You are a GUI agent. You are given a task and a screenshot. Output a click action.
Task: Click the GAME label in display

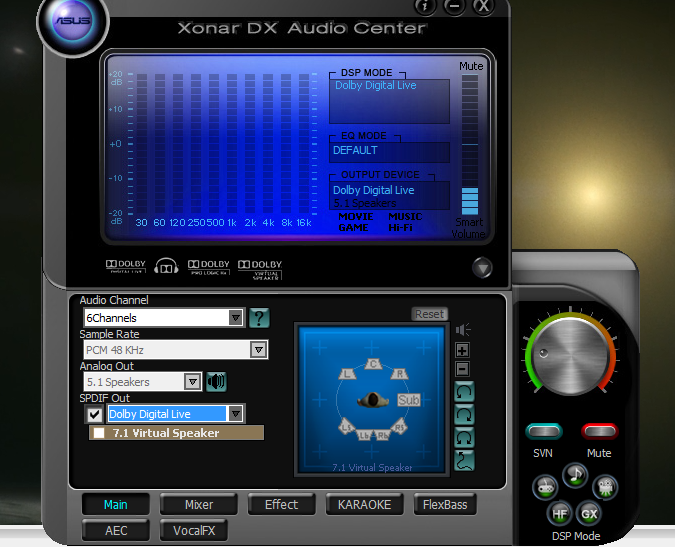click(353, 228)
